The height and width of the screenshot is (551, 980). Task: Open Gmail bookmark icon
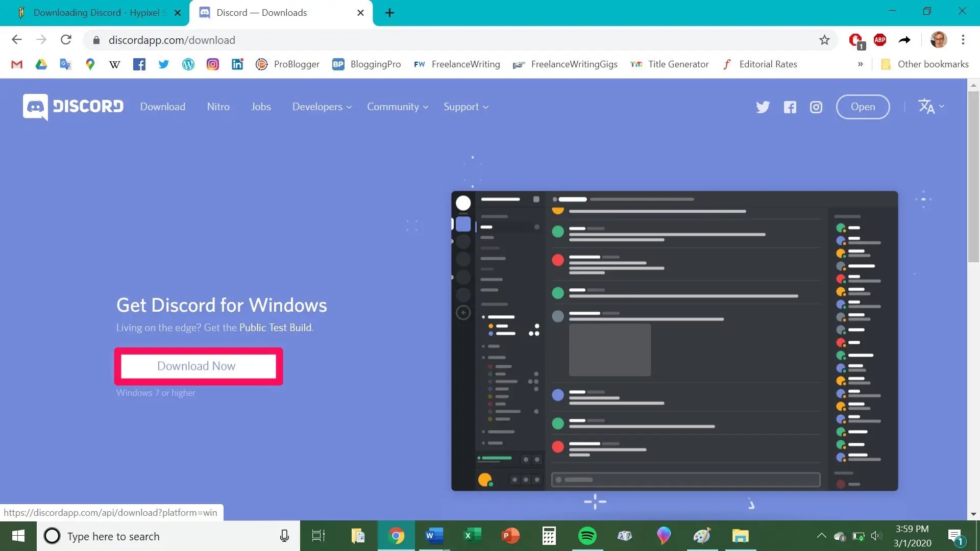click(x=17, y=64)
